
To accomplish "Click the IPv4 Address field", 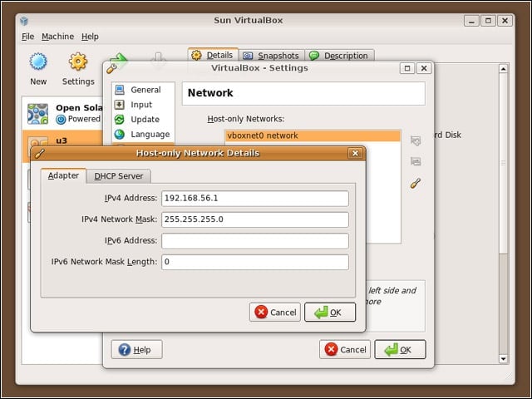I will click(255, 199).
